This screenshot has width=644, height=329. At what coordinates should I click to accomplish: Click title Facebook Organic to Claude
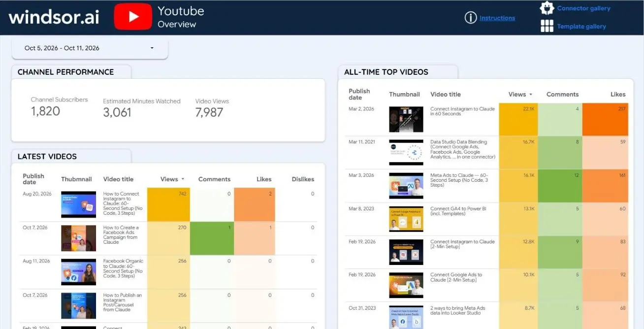pos(123,268)
